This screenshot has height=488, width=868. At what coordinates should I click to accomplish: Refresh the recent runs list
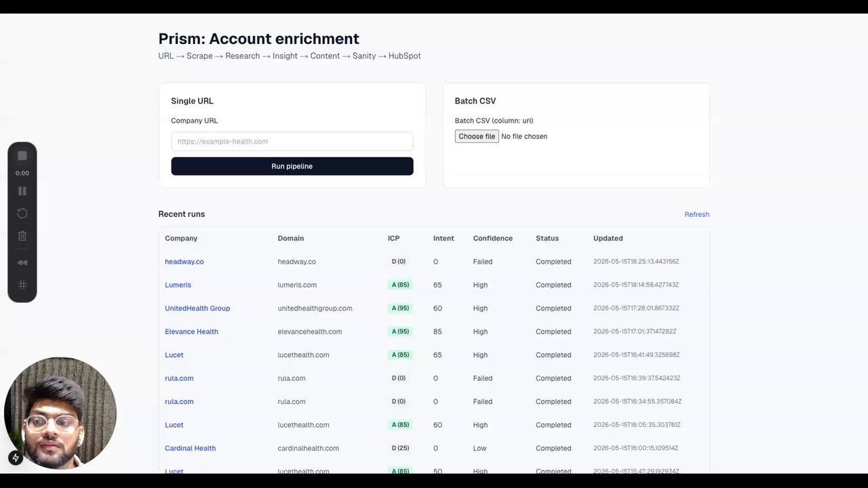coord(696,214)
